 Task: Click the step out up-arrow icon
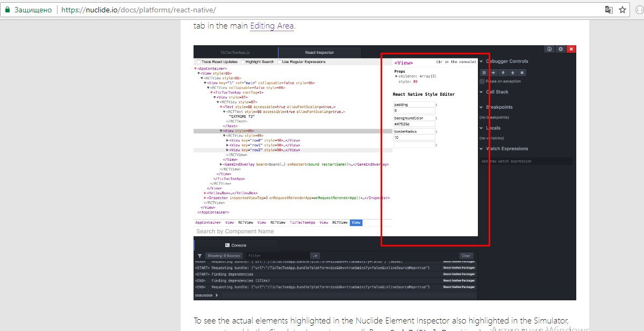pyautogui.click(x=513, y=73)
